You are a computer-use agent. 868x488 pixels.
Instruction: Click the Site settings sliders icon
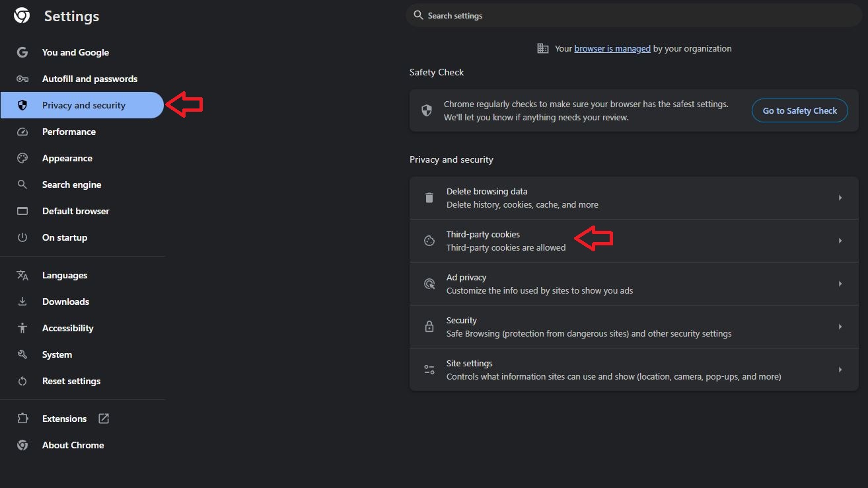pyautogui.click(x=429, y=370)
